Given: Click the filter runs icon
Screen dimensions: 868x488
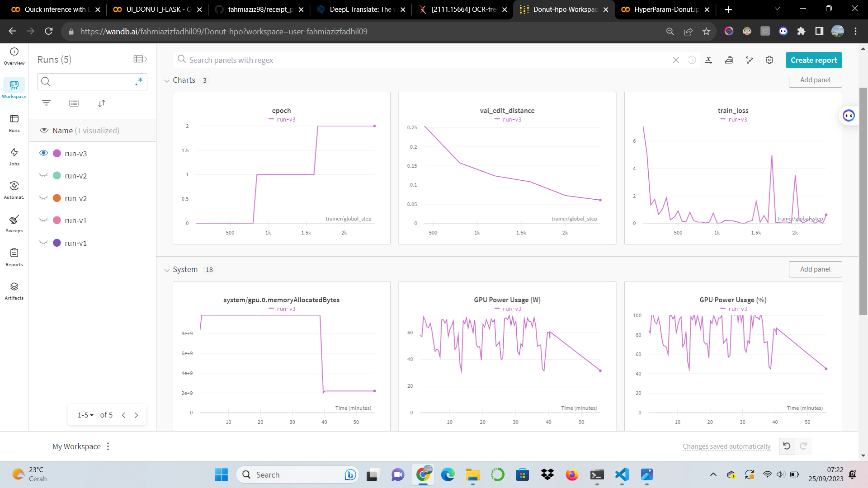Looking at the screenshot, I should tap(46, 103).
